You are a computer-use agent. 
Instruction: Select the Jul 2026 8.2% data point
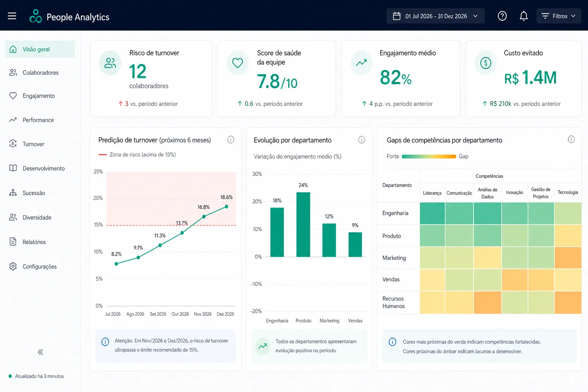pos(116,264)
